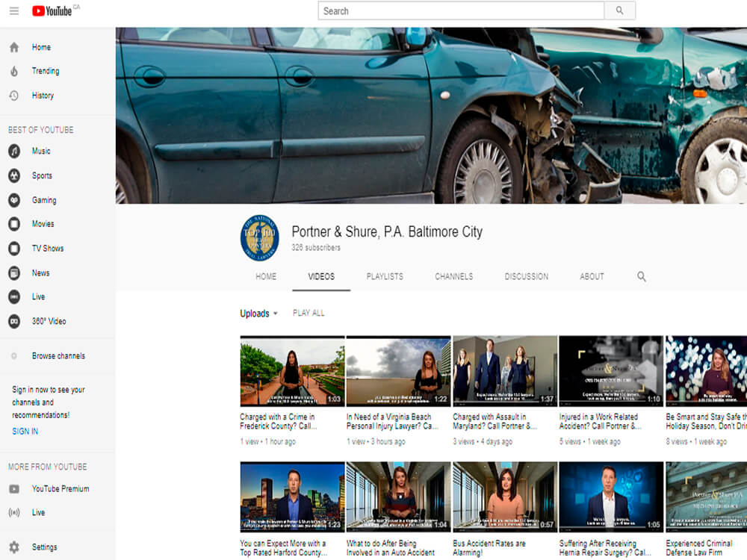Image resolution: width=747 pixels, height=560 pixels.
Task: Open the ABOUT tab
Action: pyautogui.click(x=592, y=277)
